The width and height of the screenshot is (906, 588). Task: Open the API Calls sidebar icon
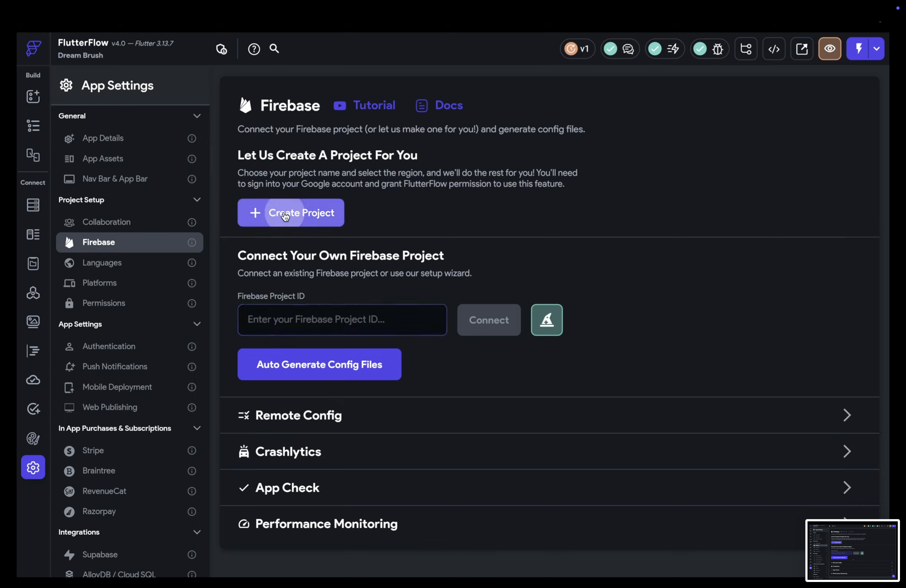33,293
